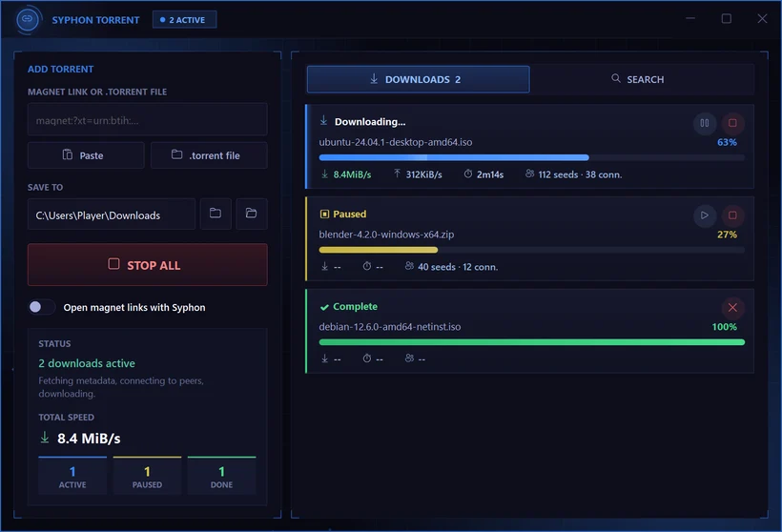The image size is (782, 532).
Task: Click the magnifier icon in the Search tab
Action: (x=616, y=78)
